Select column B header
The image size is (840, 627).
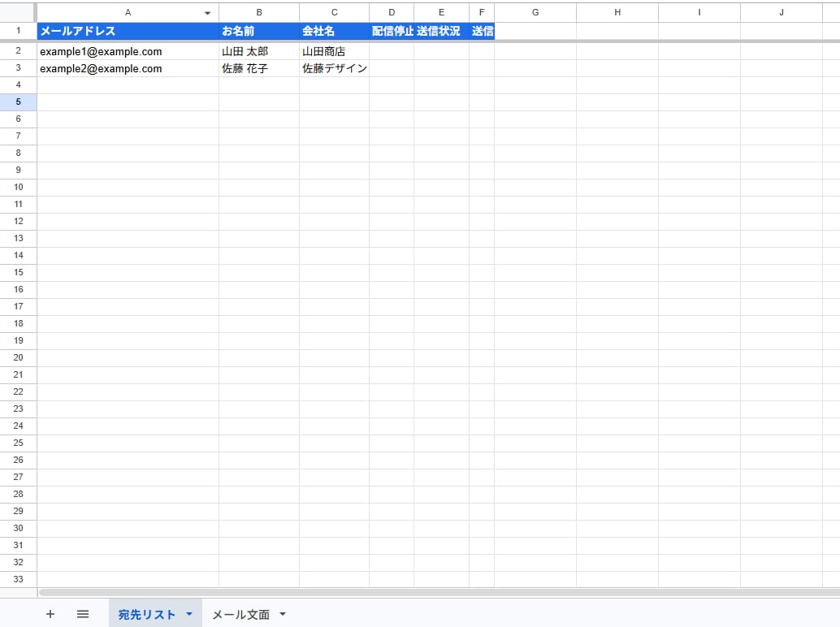pyautogui.click(x=259, y=12)
